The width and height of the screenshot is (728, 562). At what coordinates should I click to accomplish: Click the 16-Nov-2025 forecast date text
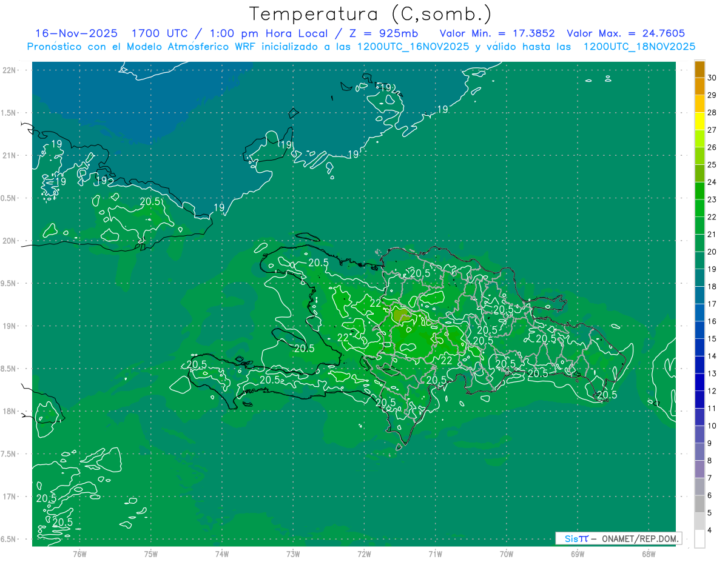(76, 33)
